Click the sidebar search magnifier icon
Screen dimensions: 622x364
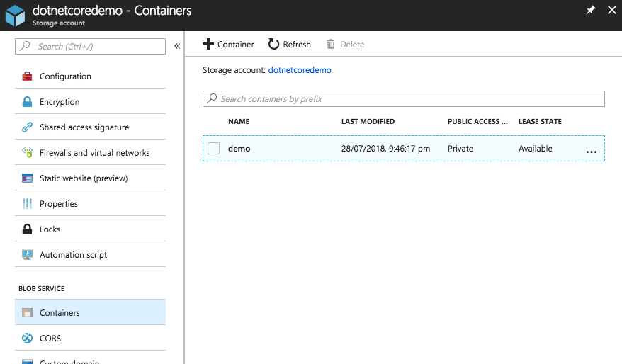point(25,45)
